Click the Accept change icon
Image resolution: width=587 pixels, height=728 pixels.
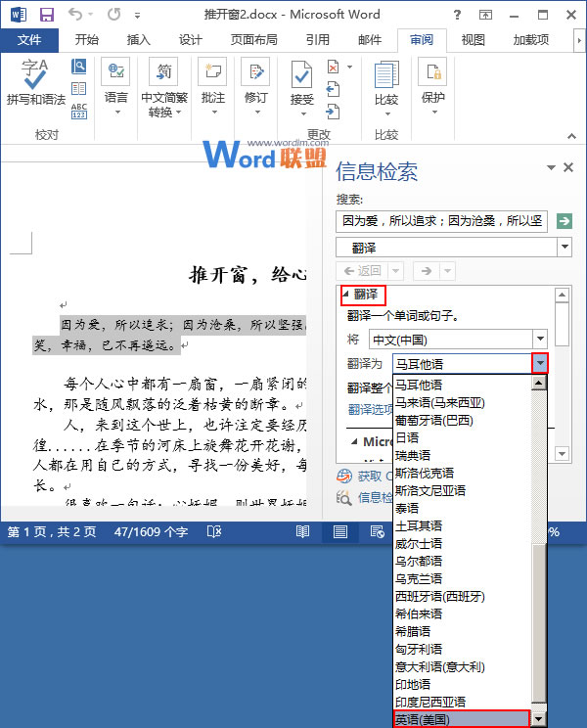tap(301, 74)
